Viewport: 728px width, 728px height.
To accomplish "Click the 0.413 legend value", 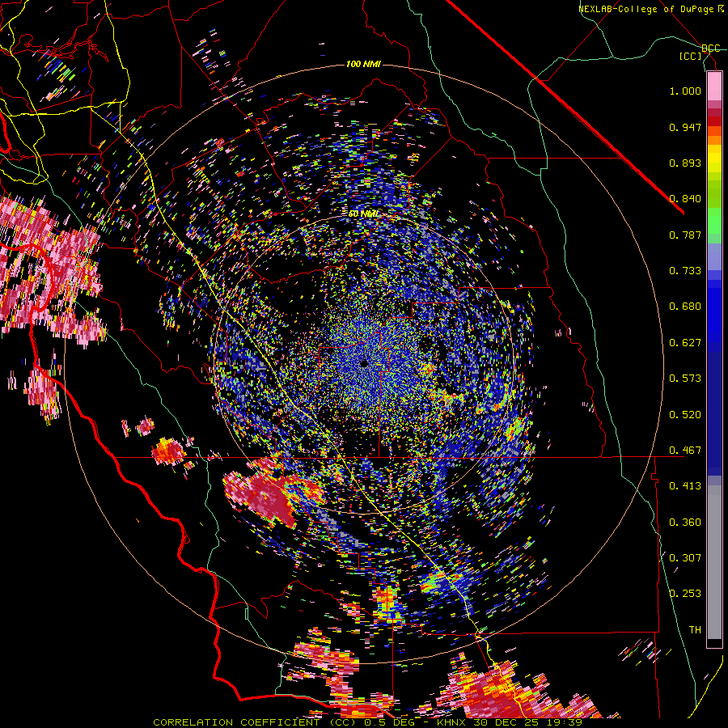I will 685,486.
